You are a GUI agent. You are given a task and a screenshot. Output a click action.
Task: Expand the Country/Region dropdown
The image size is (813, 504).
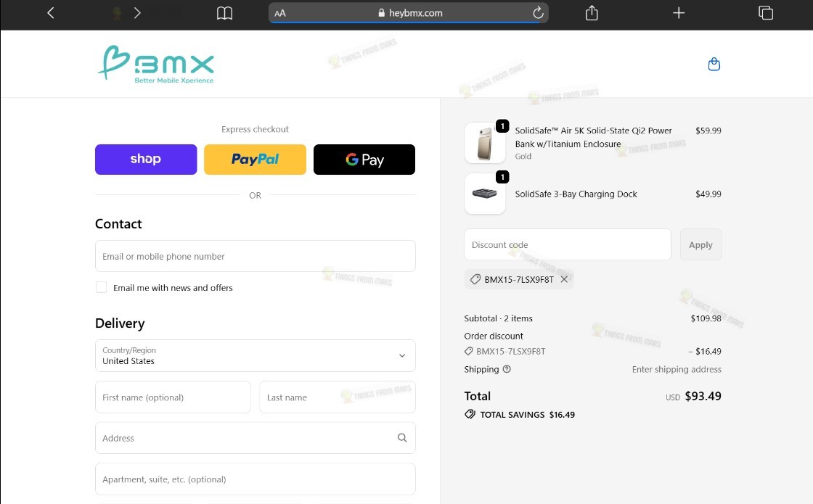255,356
